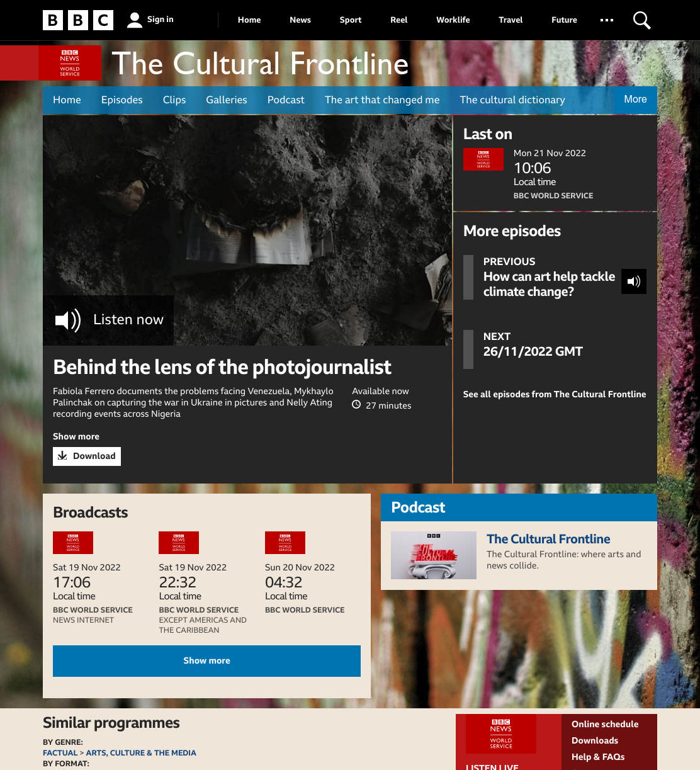Click the Sign in person icon
The height and width of the screenshot is (770, 700).
[134, 20]
